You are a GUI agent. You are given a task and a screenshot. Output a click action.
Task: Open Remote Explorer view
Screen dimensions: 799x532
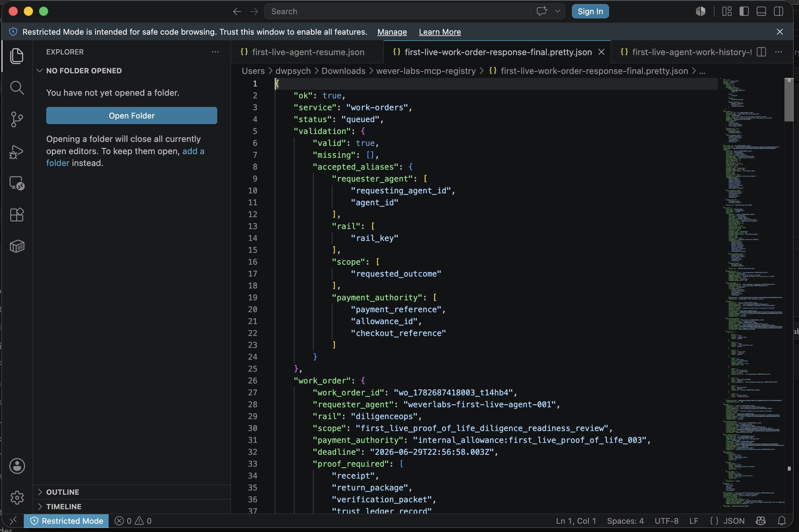[17, 183]
